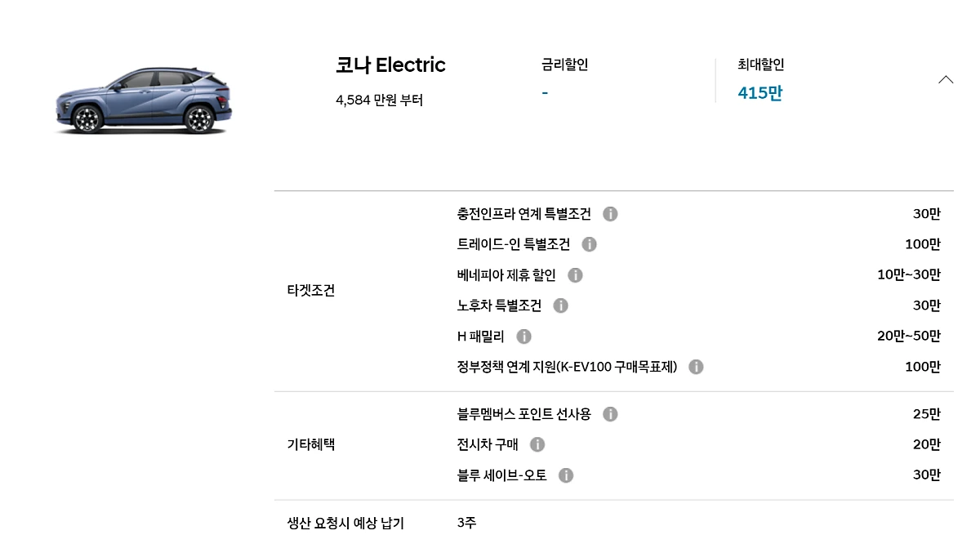Select the 코나 Electric model title
The width and height of the screenshot is (980, 544).
click(x=390, y=65)
